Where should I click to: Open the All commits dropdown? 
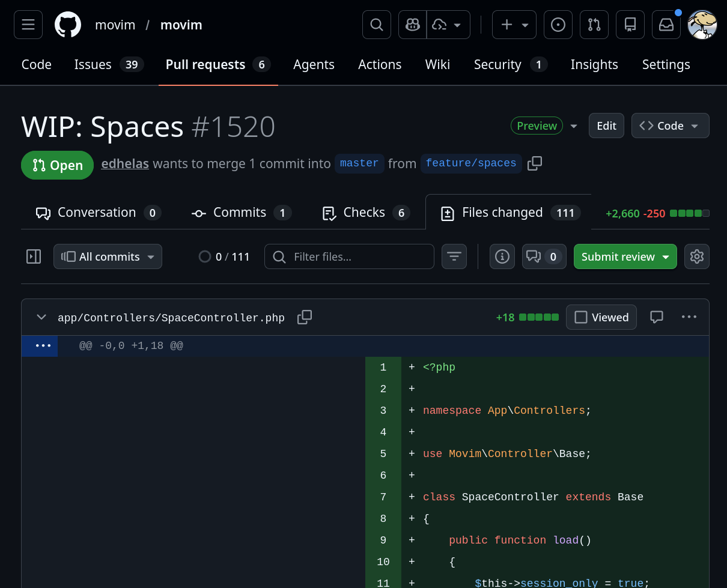(108, 256)
